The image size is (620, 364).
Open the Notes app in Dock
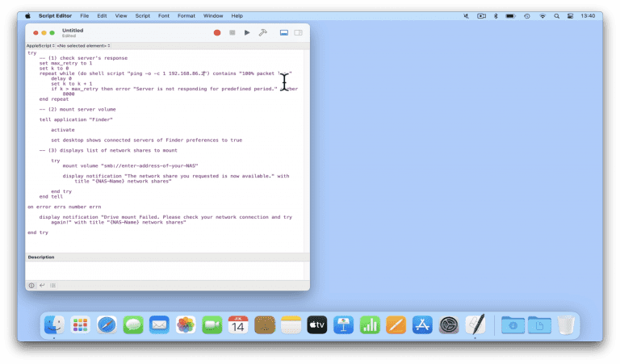(291, 325)
